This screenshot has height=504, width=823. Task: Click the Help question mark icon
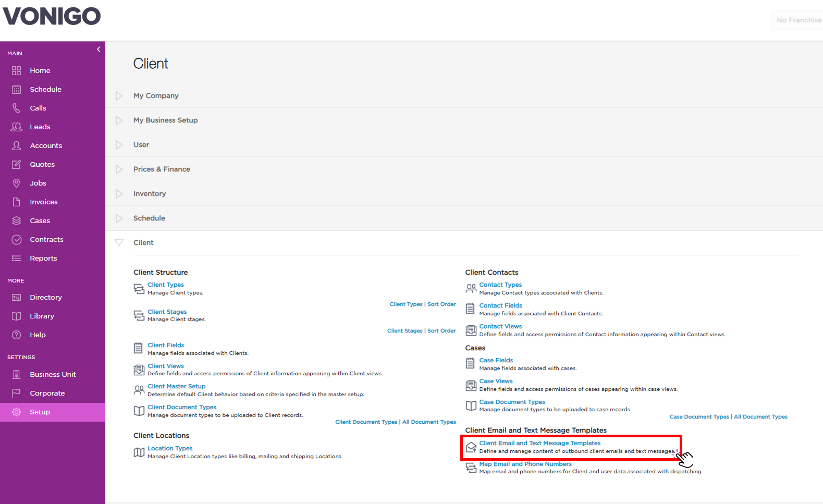pos(17,335)
